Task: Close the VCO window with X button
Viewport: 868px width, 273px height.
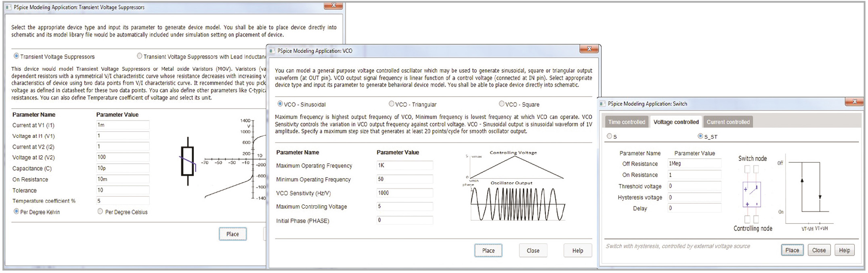Action: (589, 49)
